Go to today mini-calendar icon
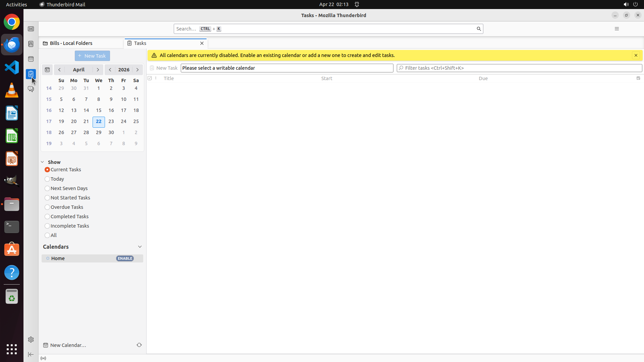 (47, 70)
